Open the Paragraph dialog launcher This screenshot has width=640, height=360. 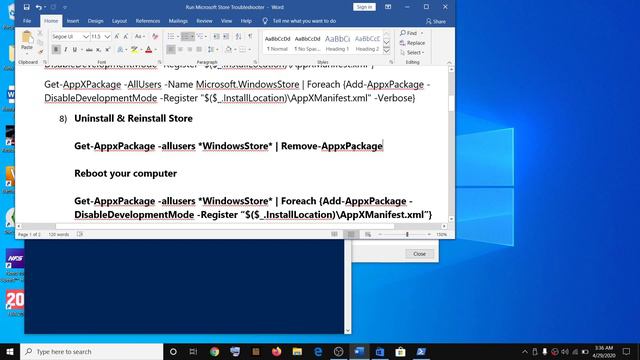click(x=255, y=62)
